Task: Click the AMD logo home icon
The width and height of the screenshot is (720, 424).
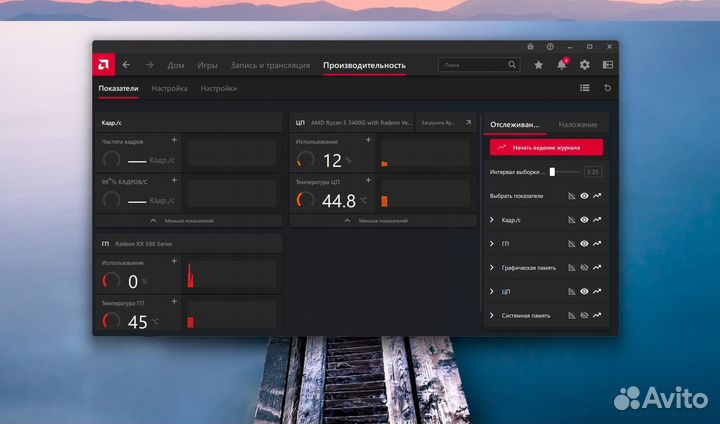Action: click(104, 65)
